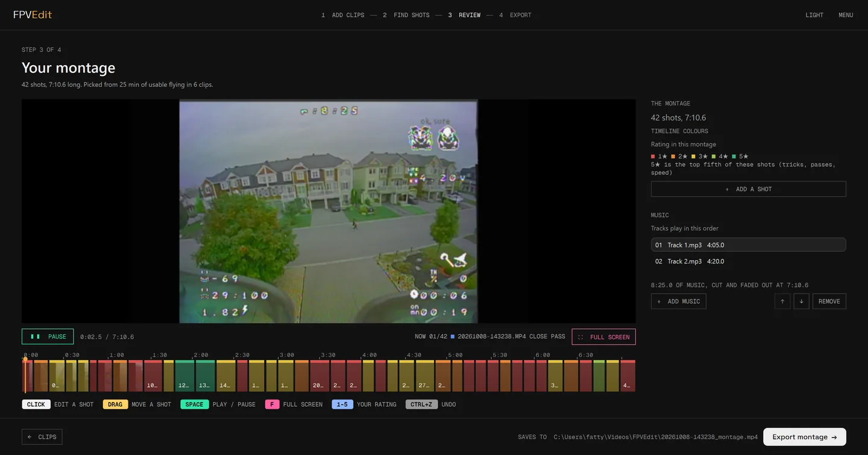Click the playback time 0:02.5 / 7:10.6
The image size is (868, 455).
click(x=107, y=337)
